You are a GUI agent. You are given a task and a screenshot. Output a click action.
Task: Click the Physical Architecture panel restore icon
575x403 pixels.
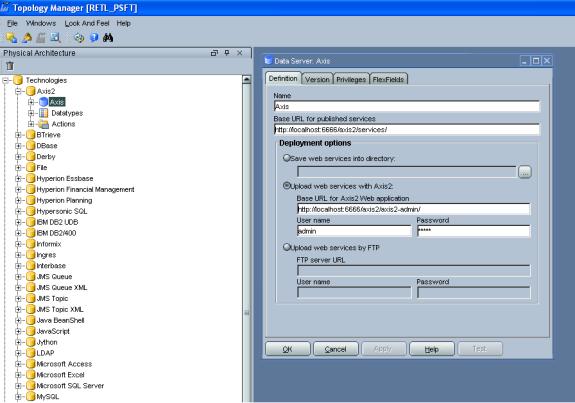(x=214, y=53)
